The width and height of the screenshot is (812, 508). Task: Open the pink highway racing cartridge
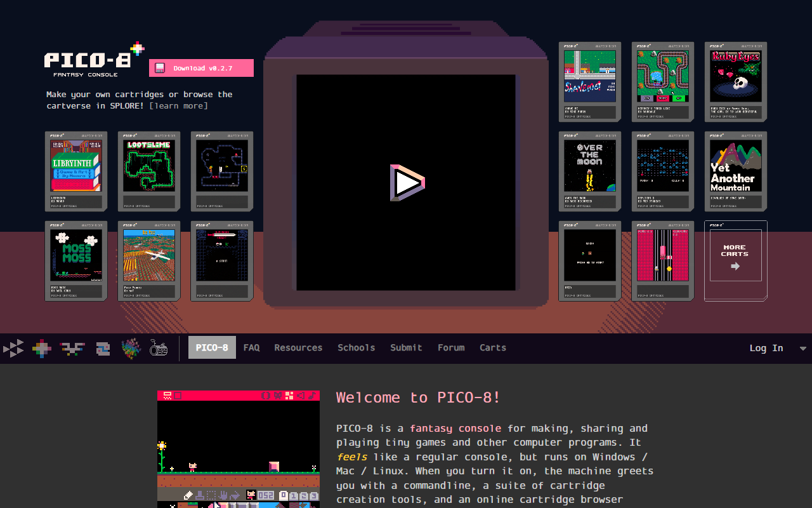tap(663, 261)
